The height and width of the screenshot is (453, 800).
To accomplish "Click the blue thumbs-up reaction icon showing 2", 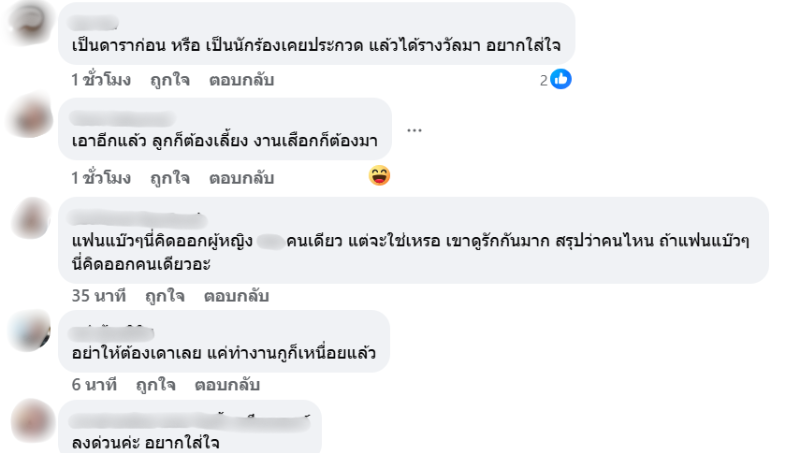I will click(561, 80).
